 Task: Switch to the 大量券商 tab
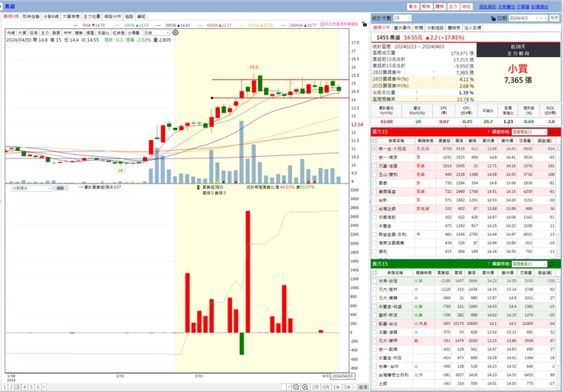(x=71, y=17)
